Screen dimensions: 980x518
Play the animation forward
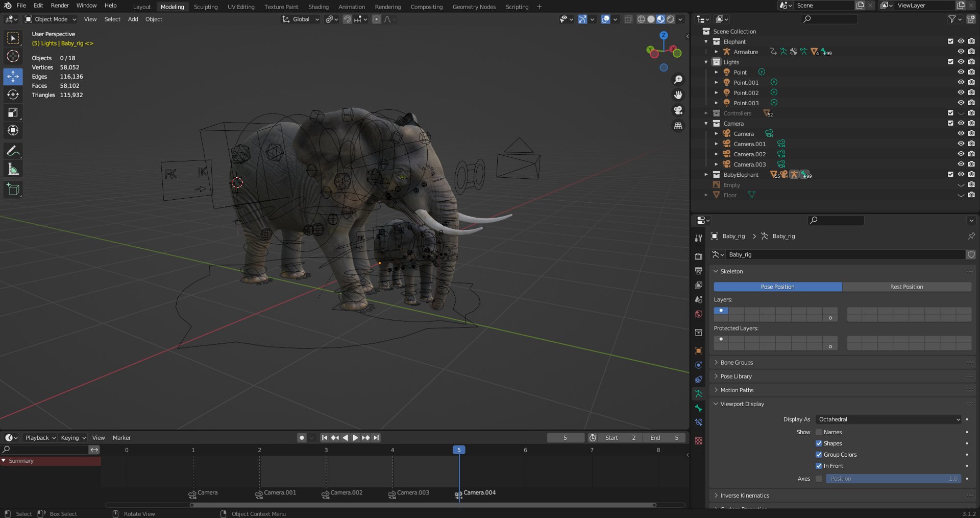[355, 438]
